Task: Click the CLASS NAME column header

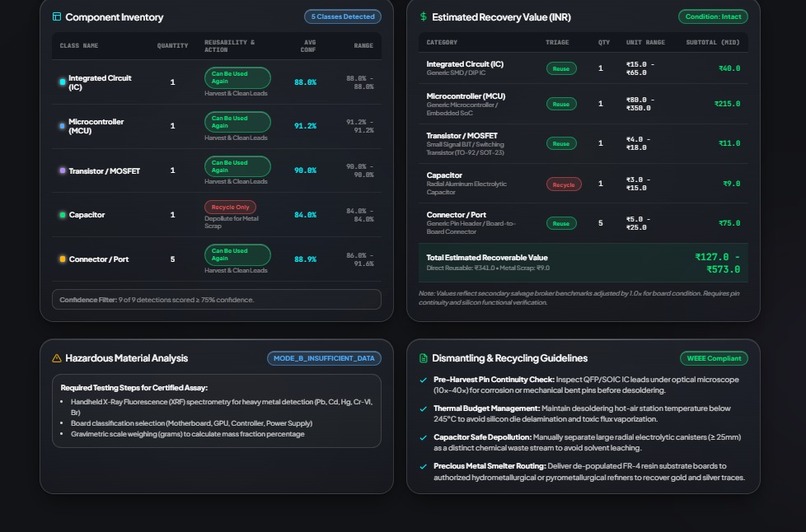Action: coord(79,46)
